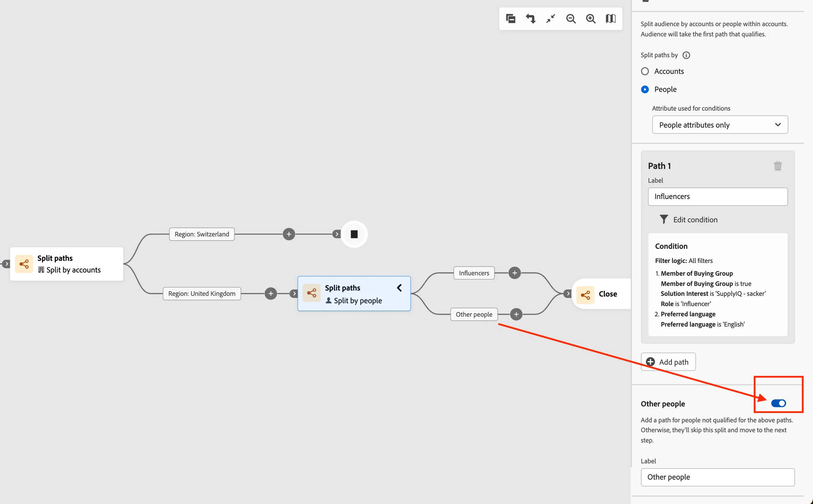
Task: Click the Close node share icon
Action: [585, 295]
